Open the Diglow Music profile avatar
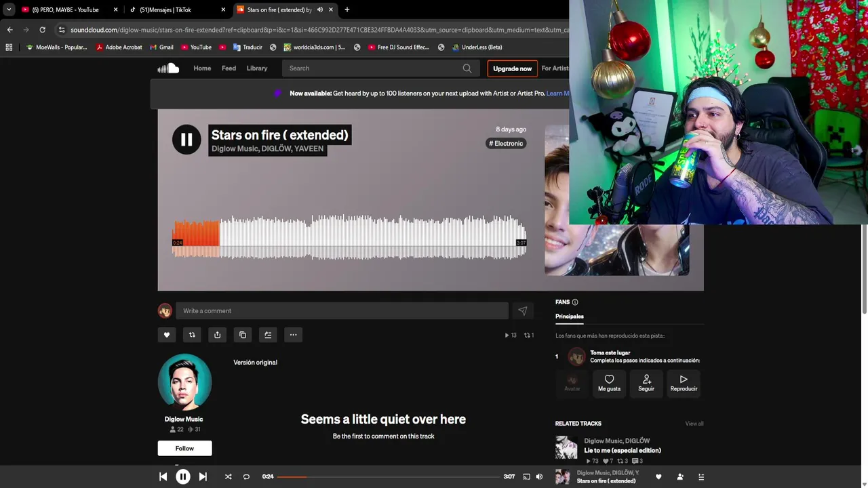 [184, 381]
